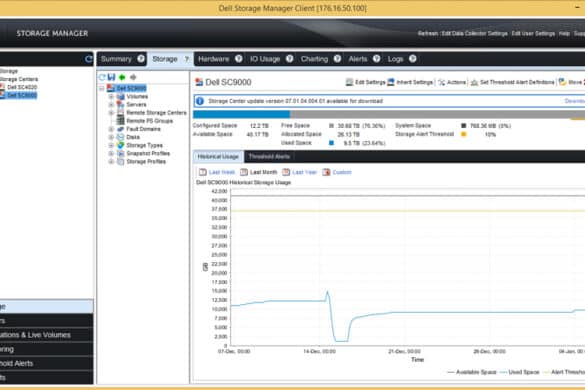Click the Available Space legend entry below the chart
The image size is (585, 390).
472,372
